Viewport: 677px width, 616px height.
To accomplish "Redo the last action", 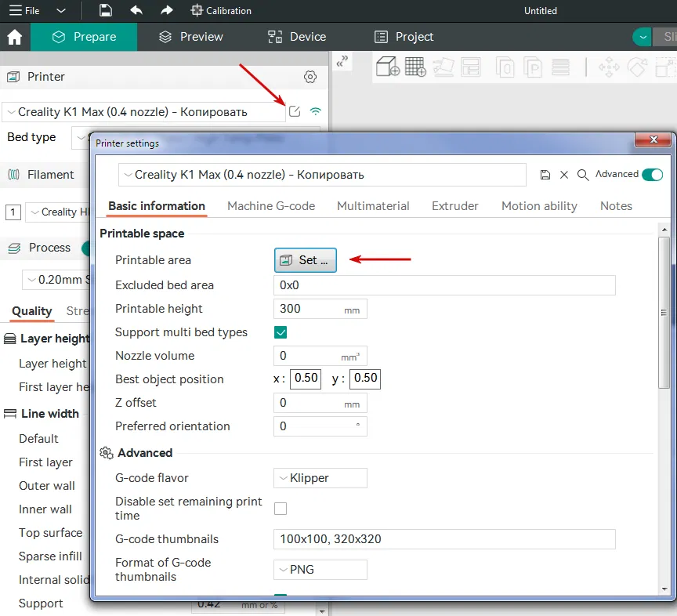I will coord(167,10).
